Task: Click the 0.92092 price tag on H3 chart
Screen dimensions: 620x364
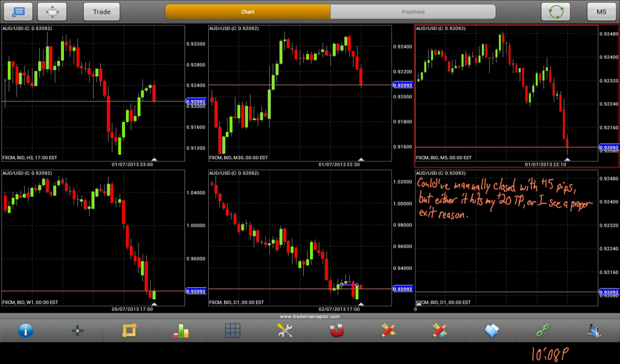Action: click(196, 102)
